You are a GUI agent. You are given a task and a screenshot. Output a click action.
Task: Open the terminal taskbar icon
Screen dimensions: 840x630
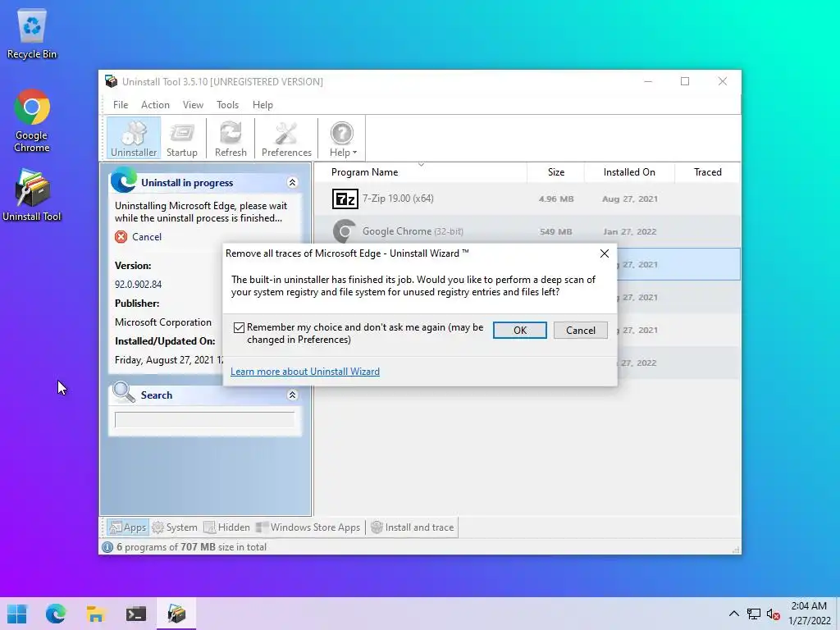pyautogui.click(x=136, y=614)
